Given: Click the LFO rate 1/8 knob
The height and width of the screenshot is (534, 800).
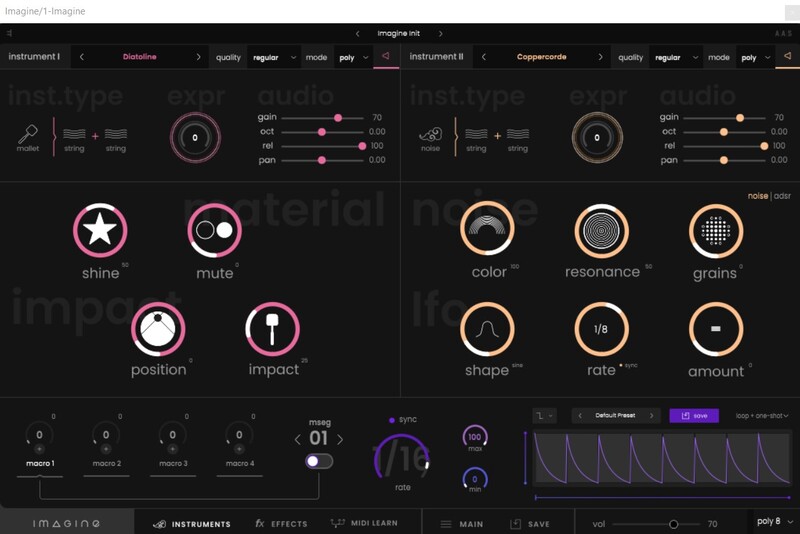Looking at the screenshot, I should tap(602, 329).
